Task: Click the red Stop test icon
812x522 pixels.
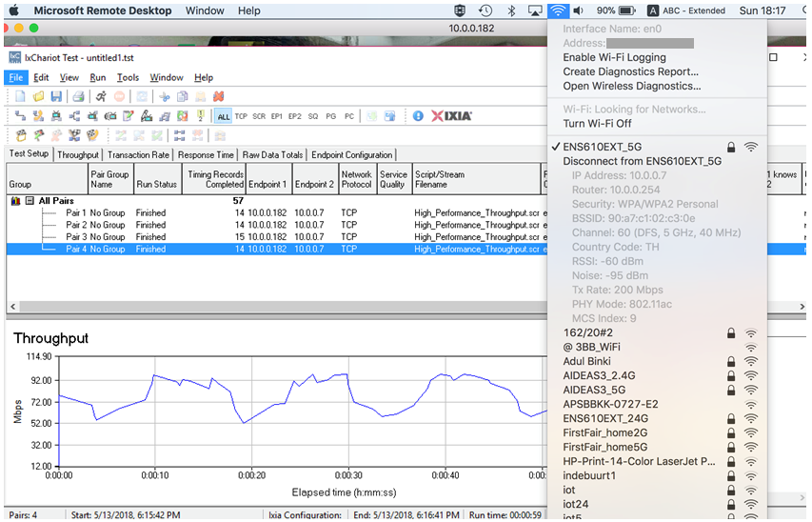Action: (x=119, y=96)
